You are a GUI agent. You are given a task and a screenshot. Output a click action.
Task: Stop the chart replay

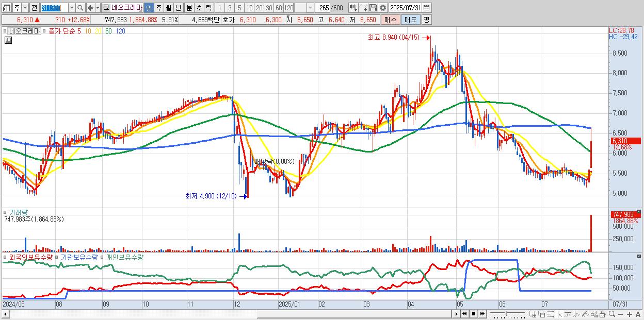(473, 314)
